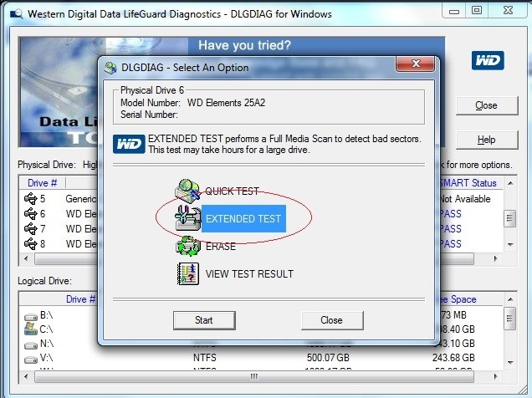Select the QUICK TEST option label
Image resolution: width=532 pixels, height=398 pixels.
point(232,191)
